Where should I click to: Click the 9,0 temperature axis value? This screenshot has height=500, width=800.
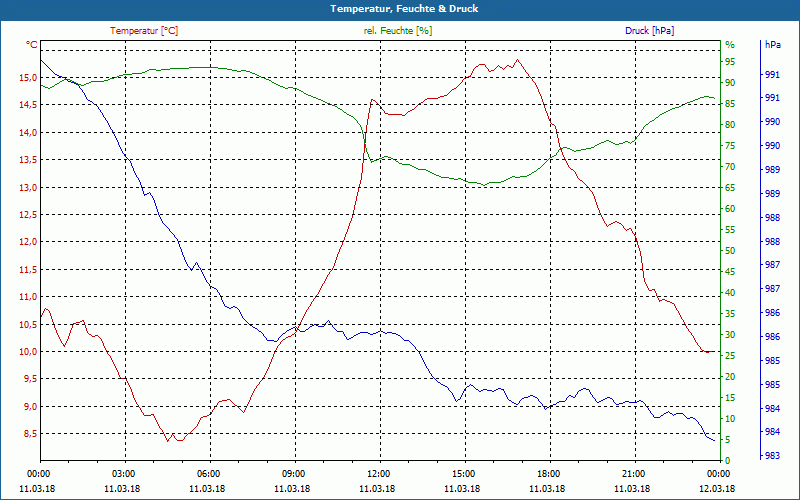click(30, 407)
